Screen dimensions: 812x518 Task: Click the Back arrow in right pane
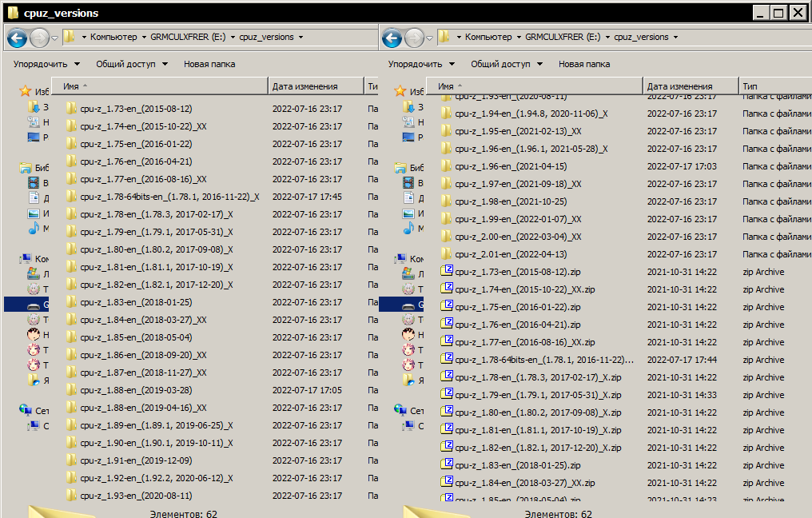392,38
